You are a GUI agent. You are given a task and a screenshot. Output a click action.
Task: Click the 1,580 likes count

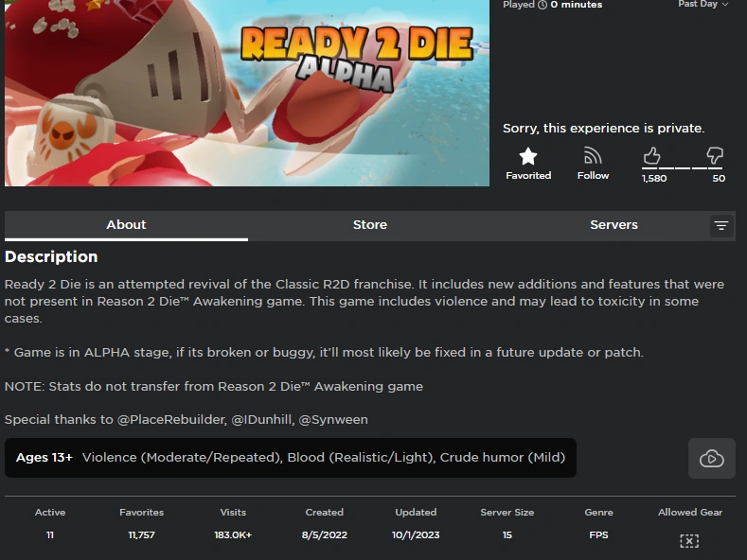click(654, 179)
